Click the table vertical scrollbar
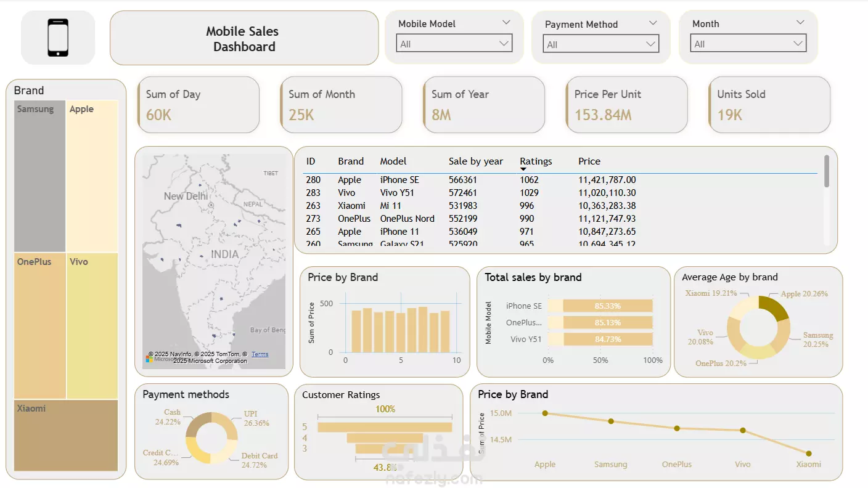The image size is (868, 488). coord(827,171)
